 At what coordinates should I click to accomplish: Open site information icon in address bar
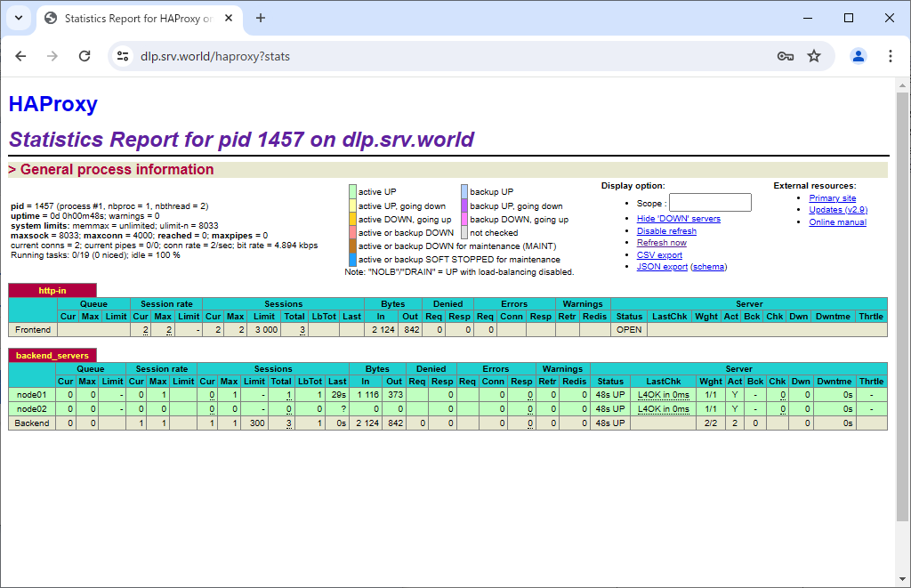click(123, 56)
